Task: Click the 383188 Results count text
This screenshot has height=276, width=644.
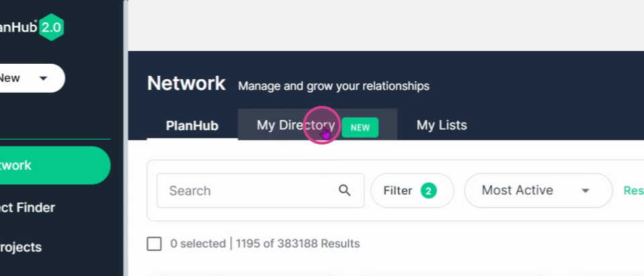Action: point(318,244)
